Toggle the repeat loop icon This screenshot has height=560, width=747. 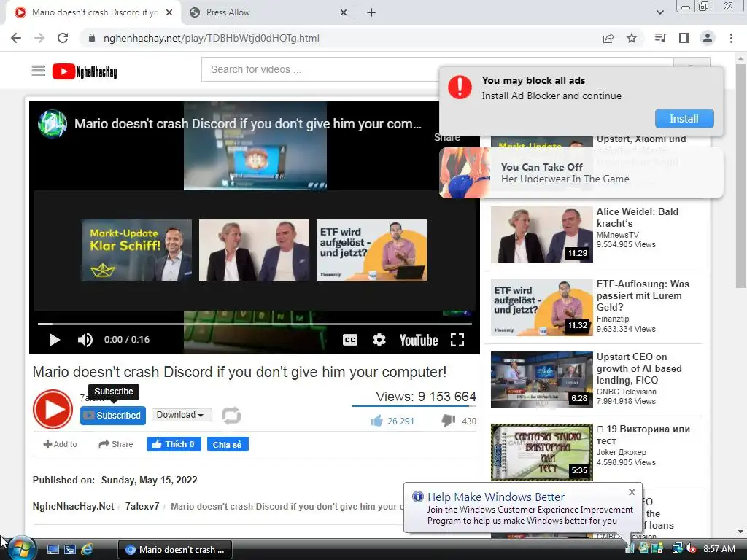[231, 415]
